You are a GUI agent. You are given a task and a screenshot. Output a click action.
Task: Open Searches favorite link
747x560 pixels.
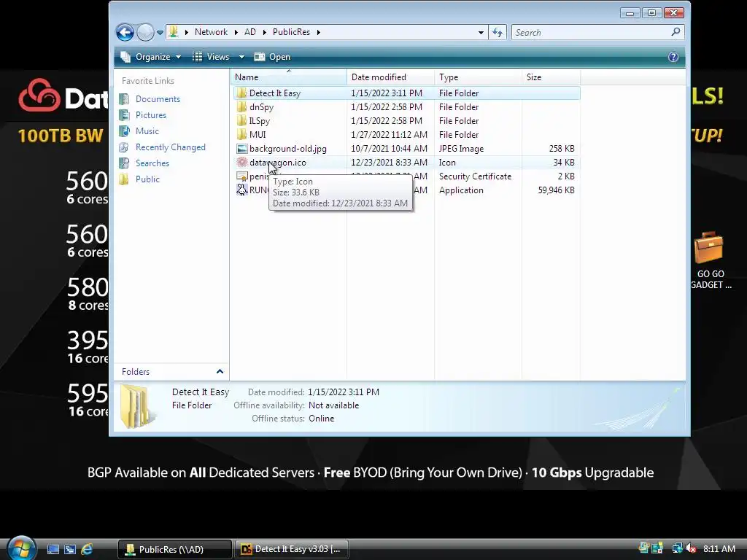click(152, 163)
